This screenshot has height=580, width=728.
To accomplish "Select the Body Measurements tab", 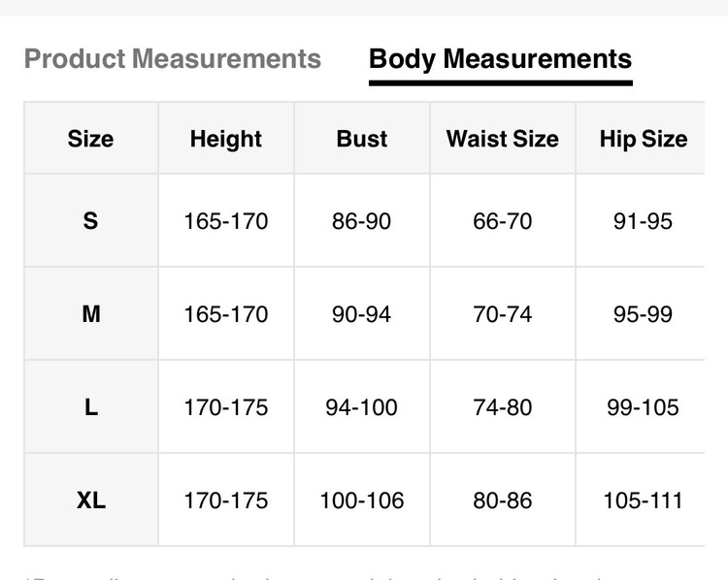I will pyautogui.click(x=500, y=59).
